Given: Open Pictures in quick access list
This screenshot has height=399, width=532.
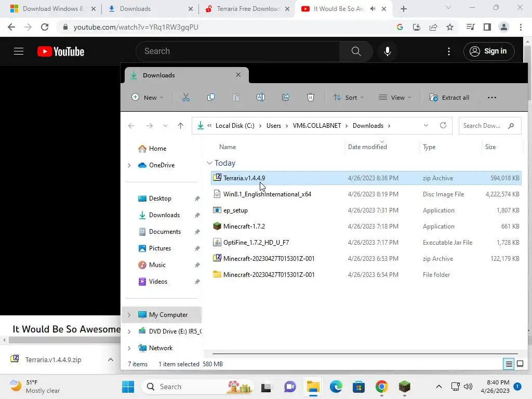Looking at the screenshot, I should click(x=159, y=248).
